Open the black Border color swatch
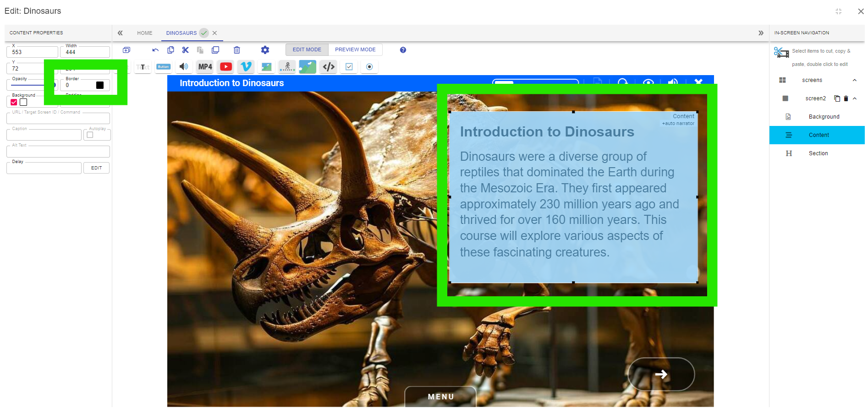The height and width of the screenshot is (414, 868). [100, 85]
